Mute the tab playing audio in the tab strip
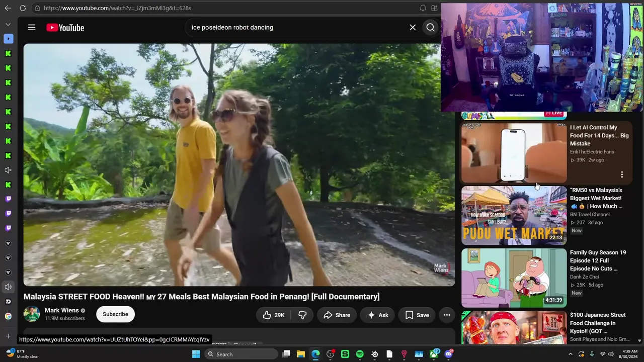Screen dimensions: 644x362 [8, 287]
